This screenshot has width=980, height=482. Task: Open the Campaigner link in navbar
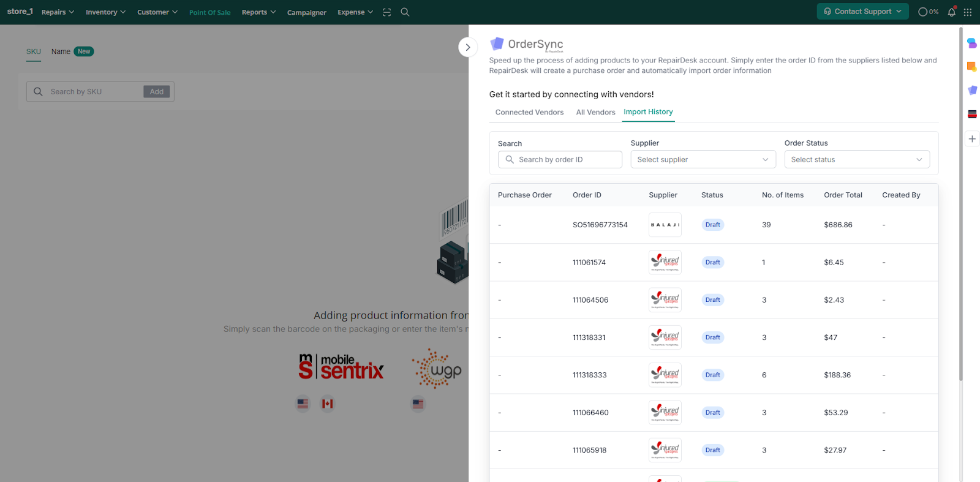pyautogui.click(x=306, y=12)
